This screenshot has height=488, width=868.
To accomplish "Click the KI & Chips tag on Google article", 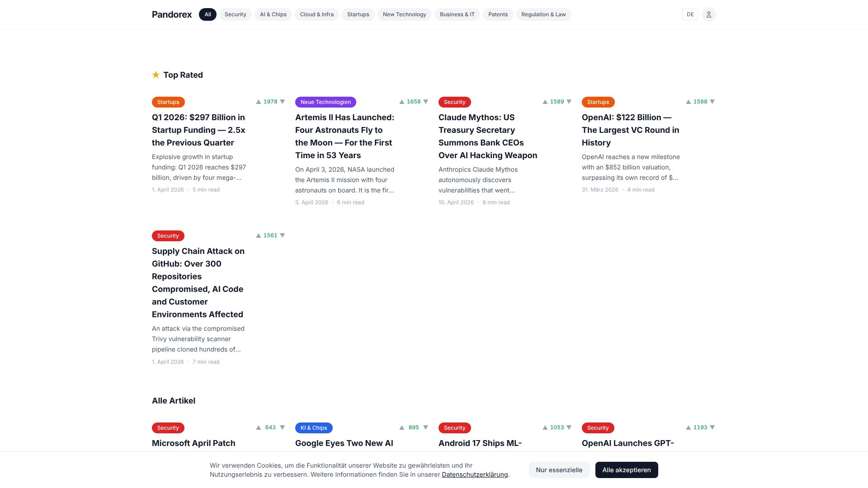I will click(314, 428).
